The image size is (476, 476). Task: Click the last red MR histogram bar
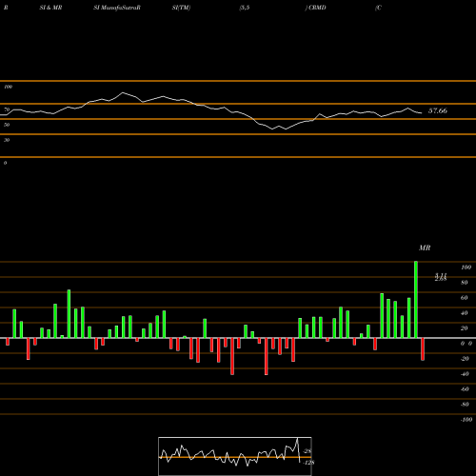click(x=423, y=349)
